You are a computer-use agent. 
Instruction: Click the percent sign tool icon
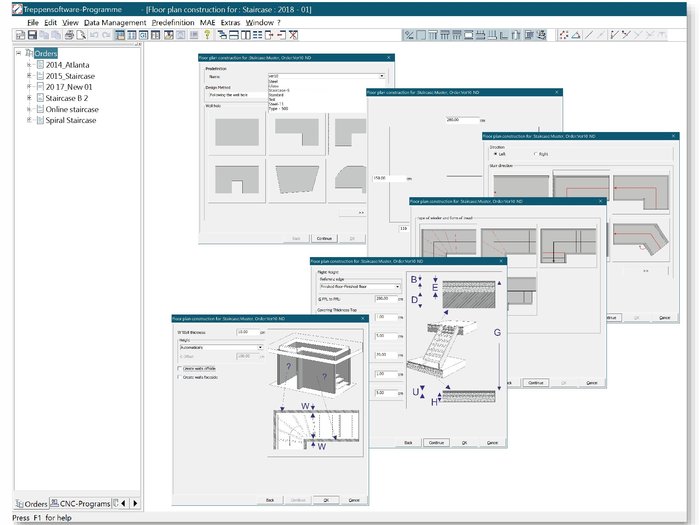(x=408, y=35)
